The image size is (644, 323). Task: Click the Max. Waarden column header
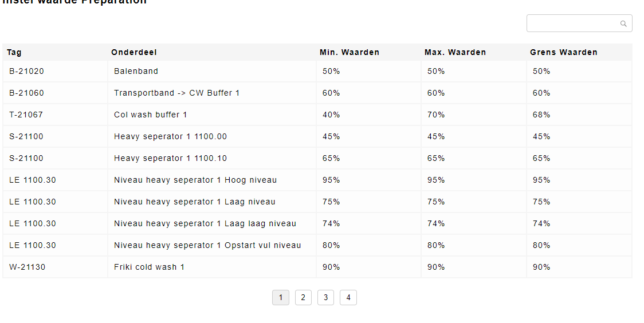click(455, 52)
